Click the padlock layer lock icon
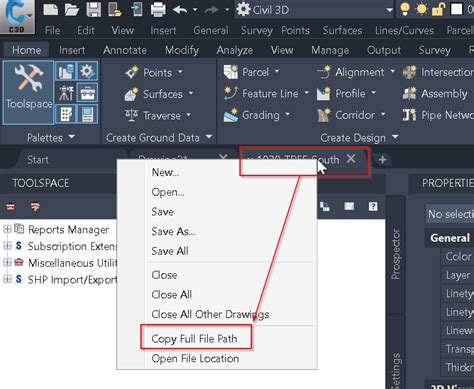 coord(438,9)
